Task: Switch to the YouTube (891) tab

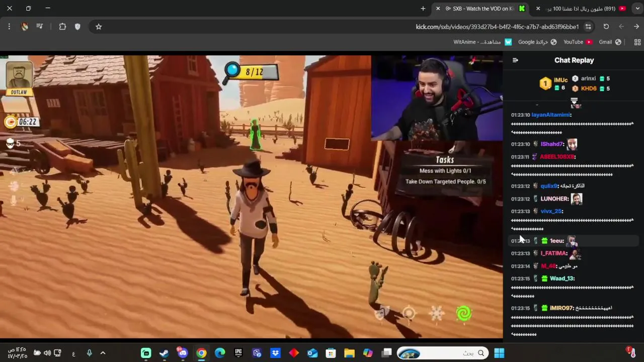Action: 581,9
